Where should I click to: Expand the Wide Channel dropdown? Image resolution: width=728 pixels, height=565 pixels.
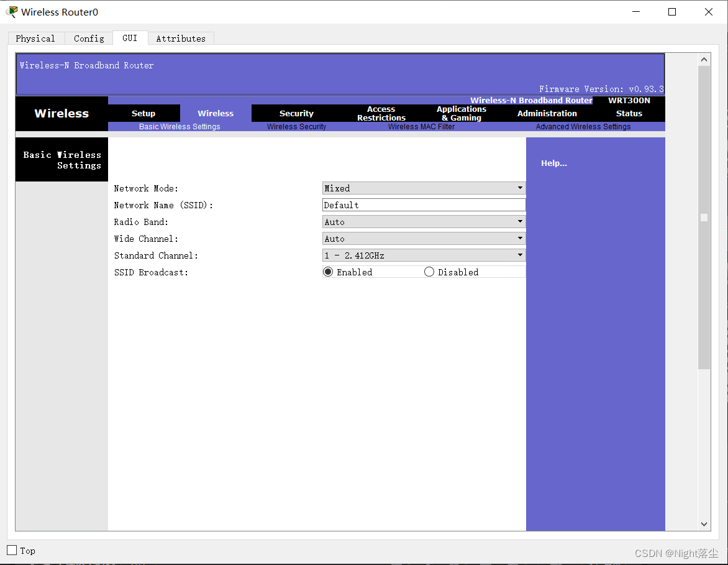(424, 238)
